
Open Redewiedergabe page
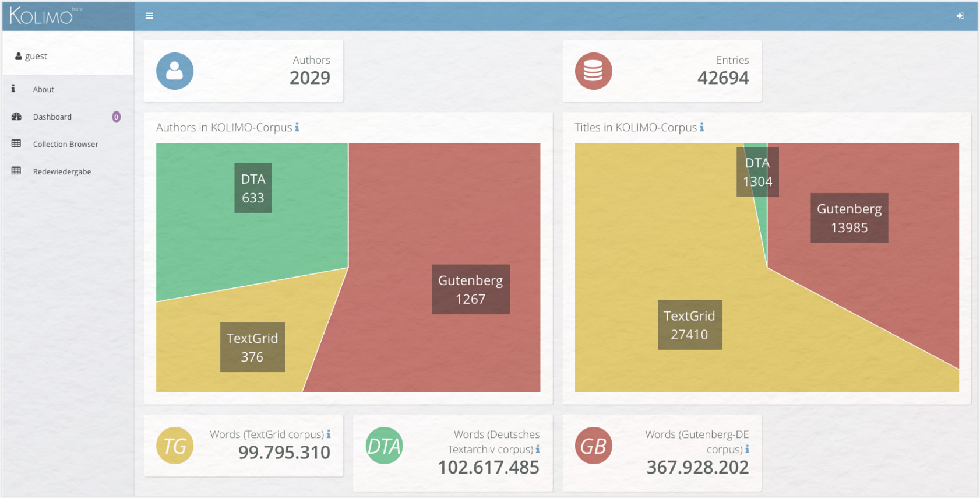click(62, 171)
